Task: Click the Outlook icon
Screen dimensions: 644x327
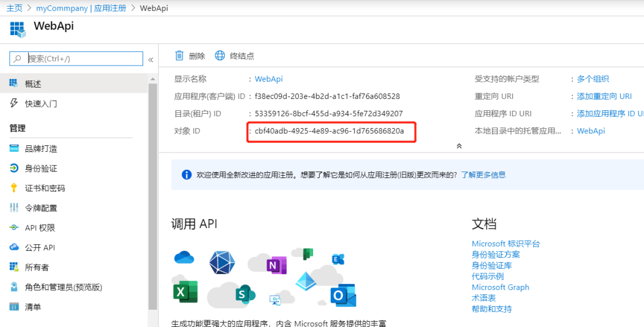Action: tap(343, 295)
